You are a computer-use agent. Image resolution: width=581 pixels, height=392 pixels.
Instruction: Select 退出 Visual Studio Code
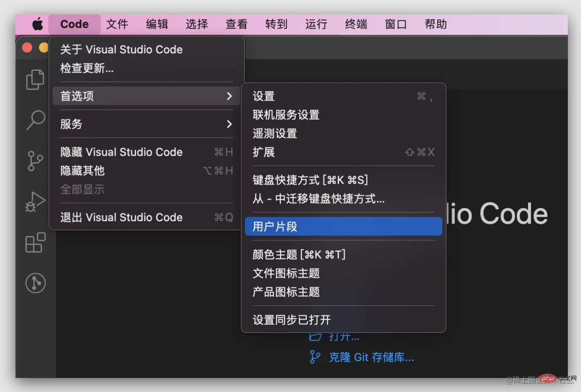(x=121, y=218)
